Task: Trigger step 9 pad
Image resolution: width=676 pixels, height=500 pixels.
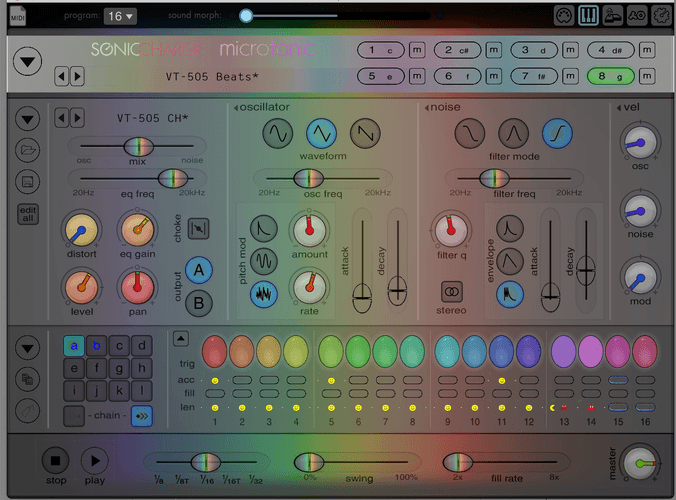Action: [x=447, y=352]
